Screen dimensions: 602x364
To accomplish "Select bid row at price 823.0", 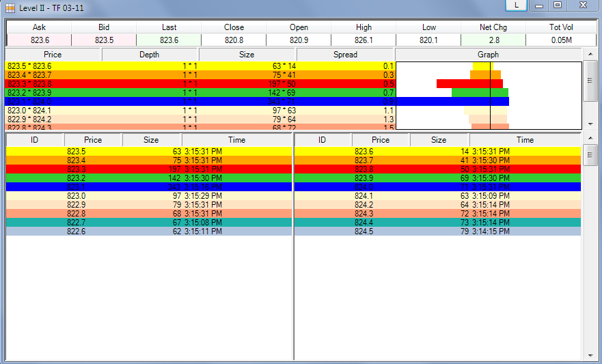I will pyautogui.click(x=149, y=195).
